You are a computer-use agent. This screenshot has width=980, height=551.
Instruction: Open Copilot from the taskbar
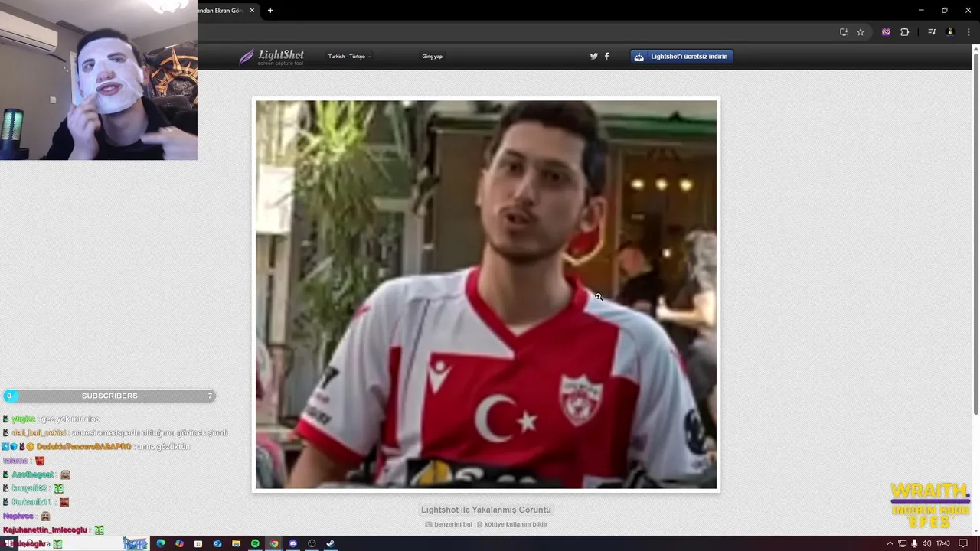click(179, 543)
